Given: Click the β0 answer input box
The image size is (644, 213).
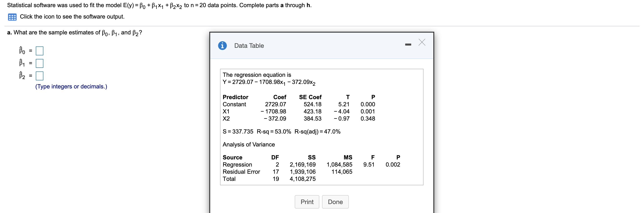Looking at the screenshot, I should pos(40,50).
